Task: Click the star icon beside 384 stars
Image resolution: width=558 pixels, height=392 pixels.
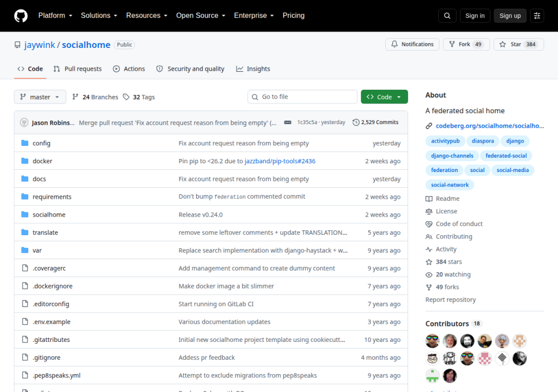Action: tap(429, 262)
